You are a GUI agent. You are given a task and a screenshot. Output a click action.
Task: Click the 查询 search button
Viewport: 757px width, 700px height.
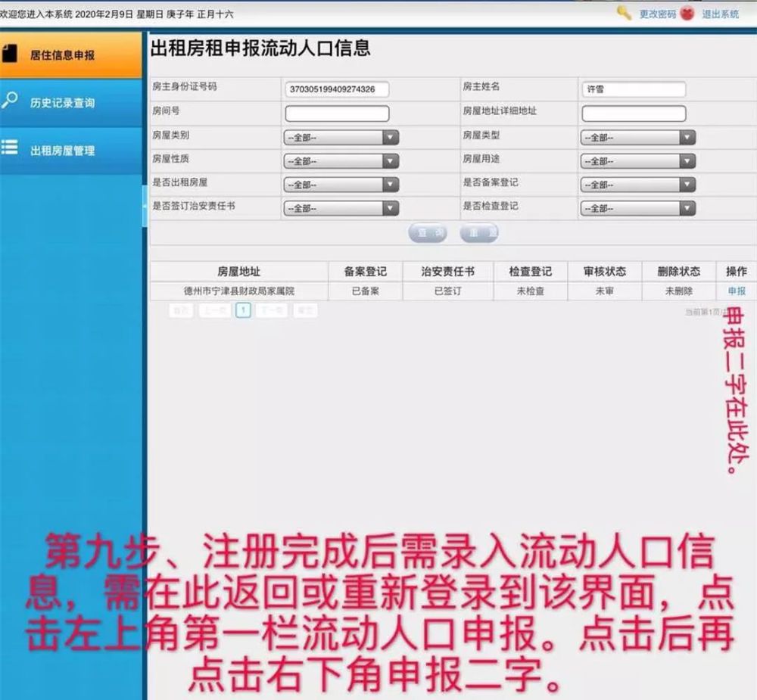428,233
